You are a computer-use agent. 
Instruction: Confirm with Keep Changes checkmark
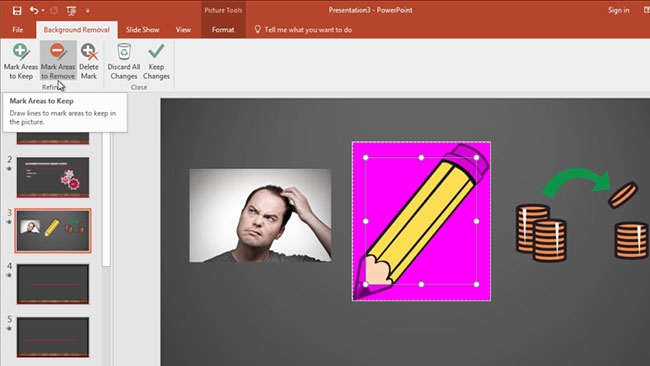point(156,61)
